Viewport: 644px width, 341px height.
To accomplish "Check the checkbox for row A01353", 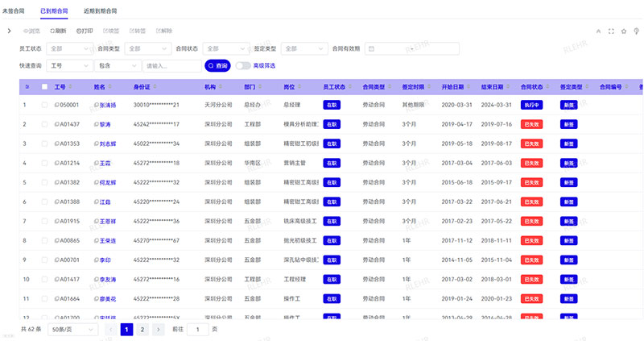I will coord(44,143).
